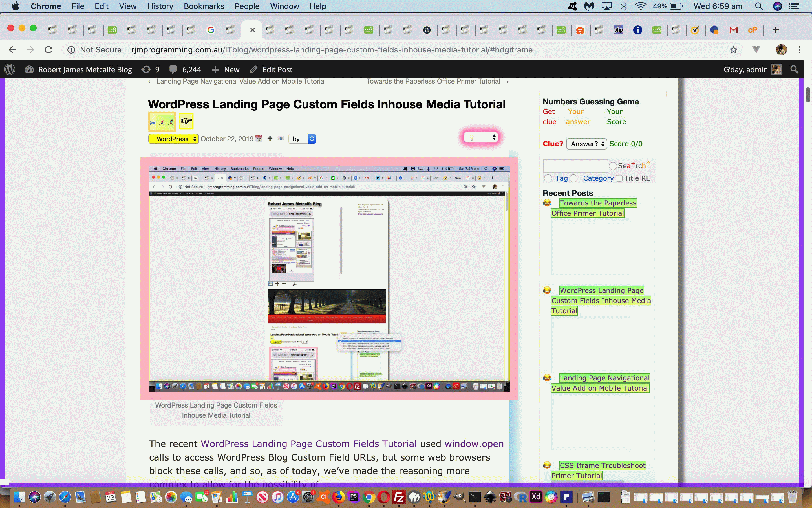Open the Bookmarks menu
Image resolution: width=812 pixels, height=508 pixels.
(x=204, y=6)
